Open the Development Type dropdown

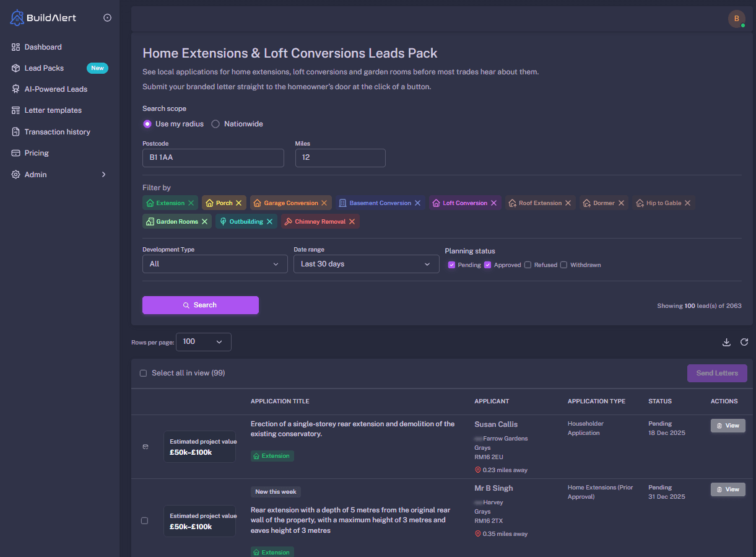(215, 264)
